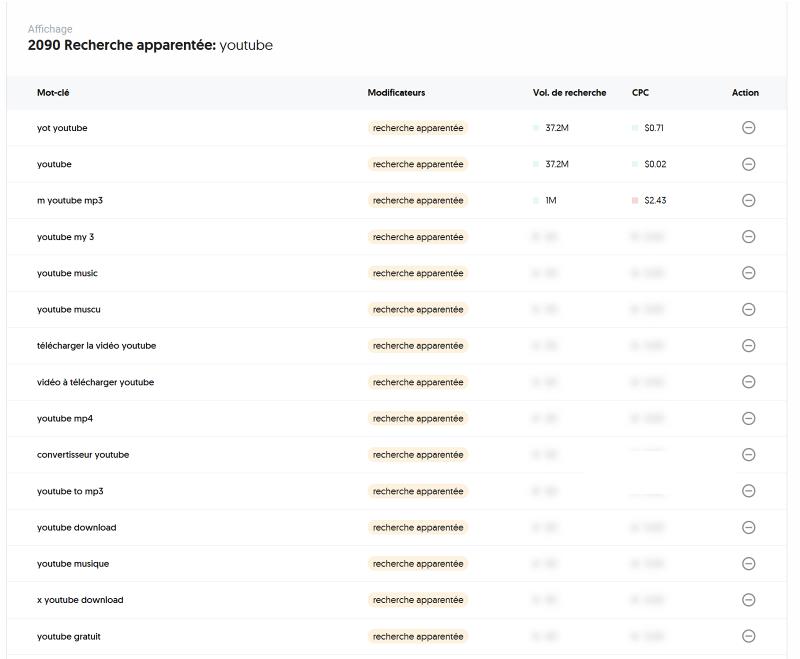Click the '2090 Recherche apparentée: youtube' heading
Screen dimensions: 800x659
tap(150, 45)
